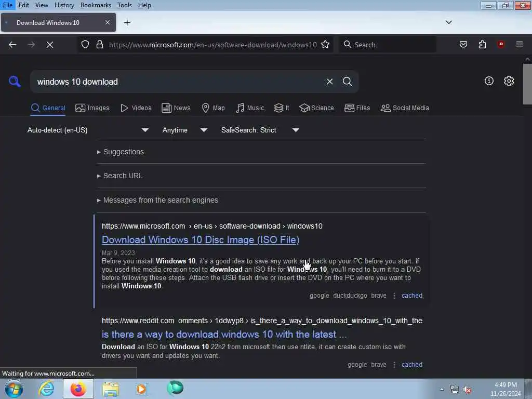Click the page vertical scrollbar thumb
The image size is (532, 399).
point(527,84)
